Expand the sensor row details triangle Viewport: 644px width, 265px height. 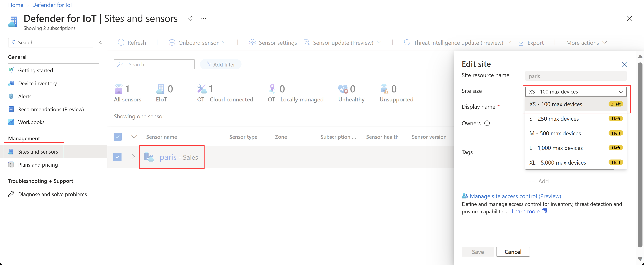coord(133,157)
